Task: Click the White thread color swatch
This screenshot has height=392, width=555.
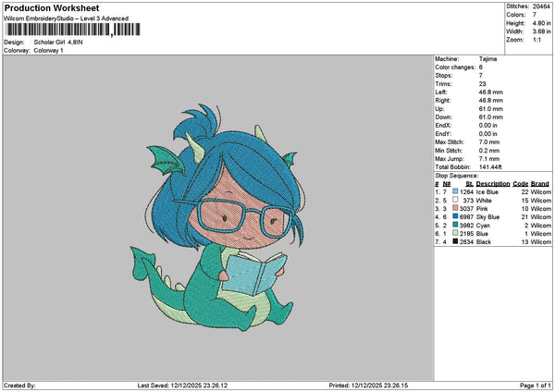Action: click(x=455, y=200)
